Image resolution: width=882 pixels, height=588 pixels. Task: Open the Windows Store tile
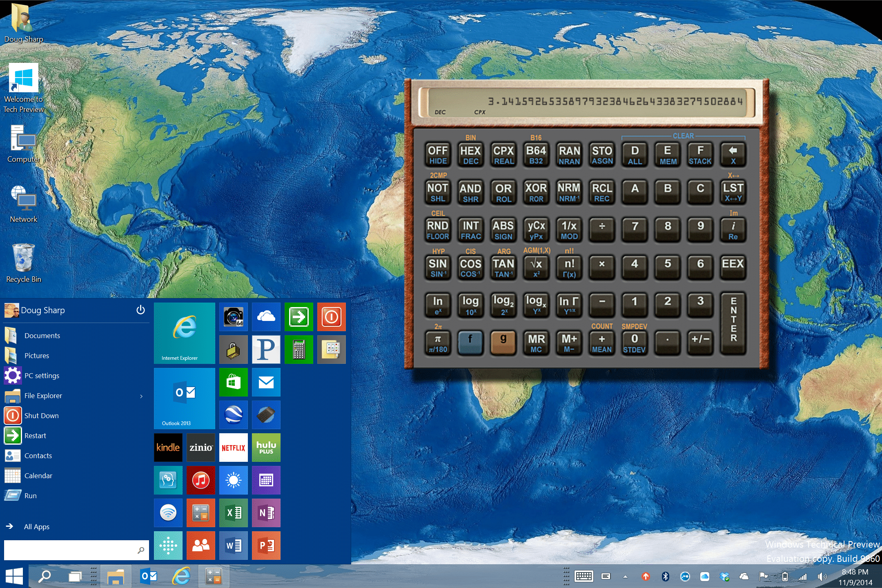click(234, 382)
